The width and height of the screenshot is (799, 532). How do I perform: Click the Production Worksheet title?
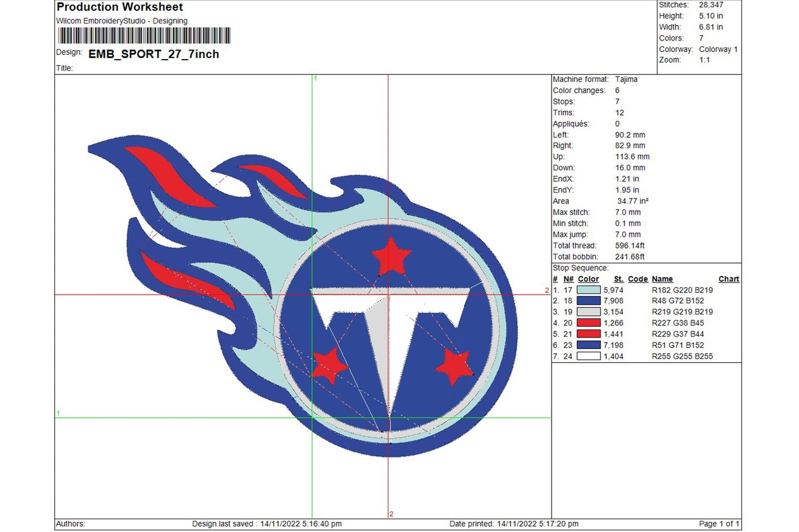119,7
